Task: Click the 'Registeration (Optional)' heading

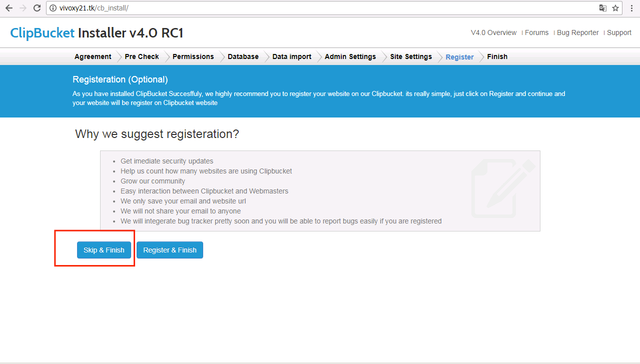Action: [120, 79]
